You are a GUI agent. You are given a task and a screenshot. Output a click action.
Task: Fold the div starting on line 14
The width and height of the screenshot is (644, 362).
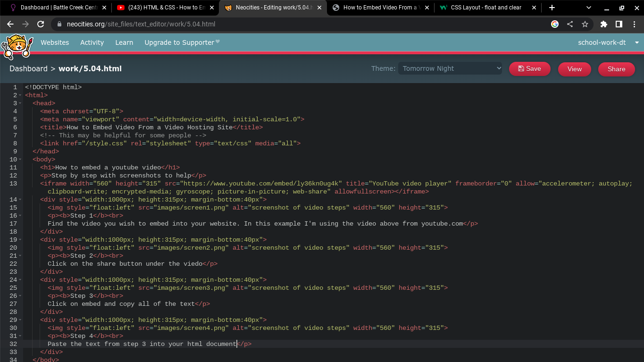coord(20,200)
